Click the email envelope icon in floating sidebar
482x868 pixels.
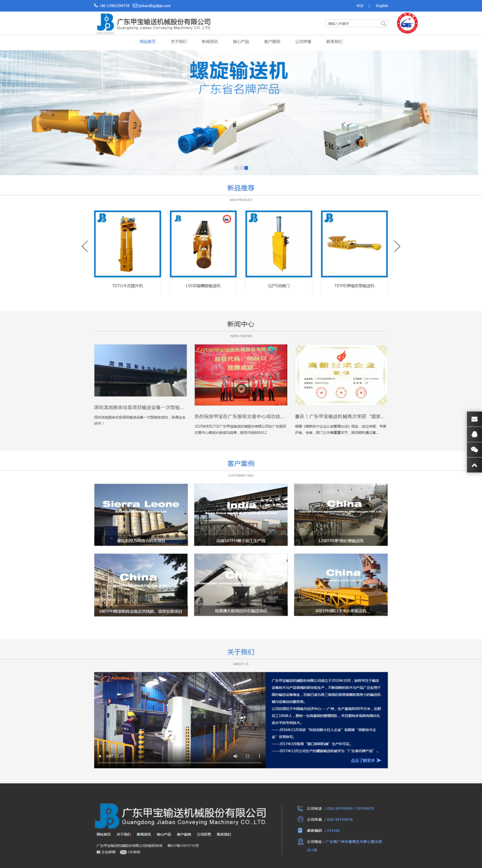[474, 419]
